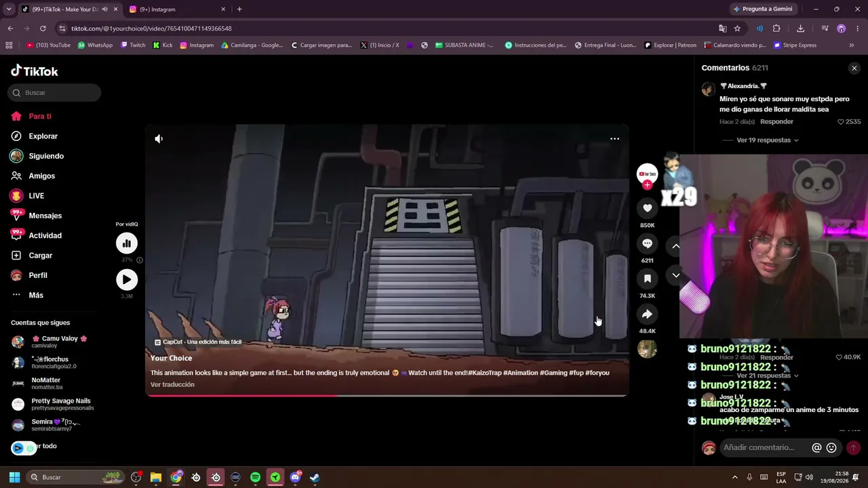The image size is (868, 488).
Task: Open the spinning music disc for the sound
Action: point(647,348)
